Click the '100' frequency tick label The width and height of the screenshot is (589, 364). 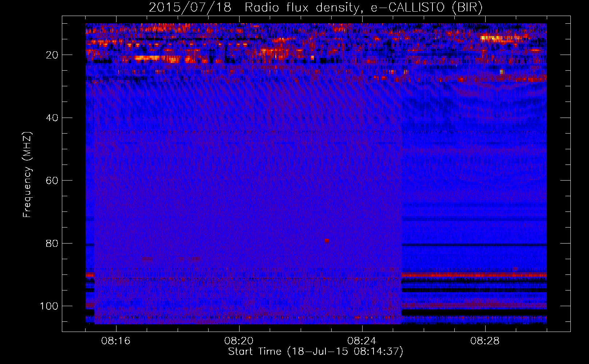tap(50, 306)
